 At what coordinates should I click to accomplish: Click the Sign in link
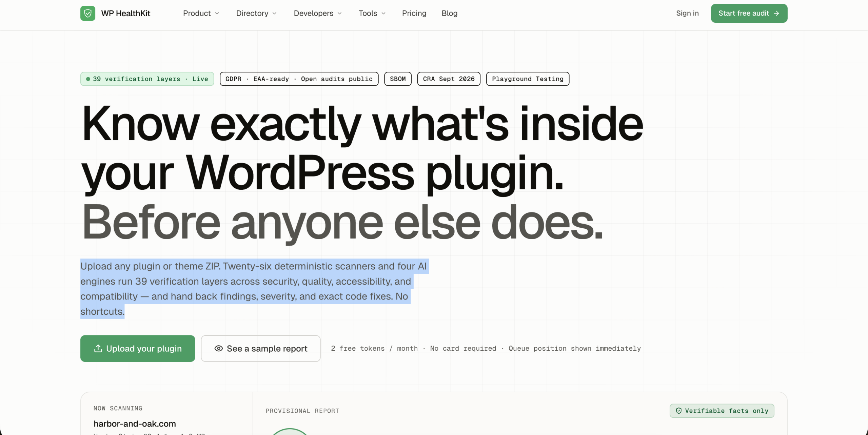687,13
